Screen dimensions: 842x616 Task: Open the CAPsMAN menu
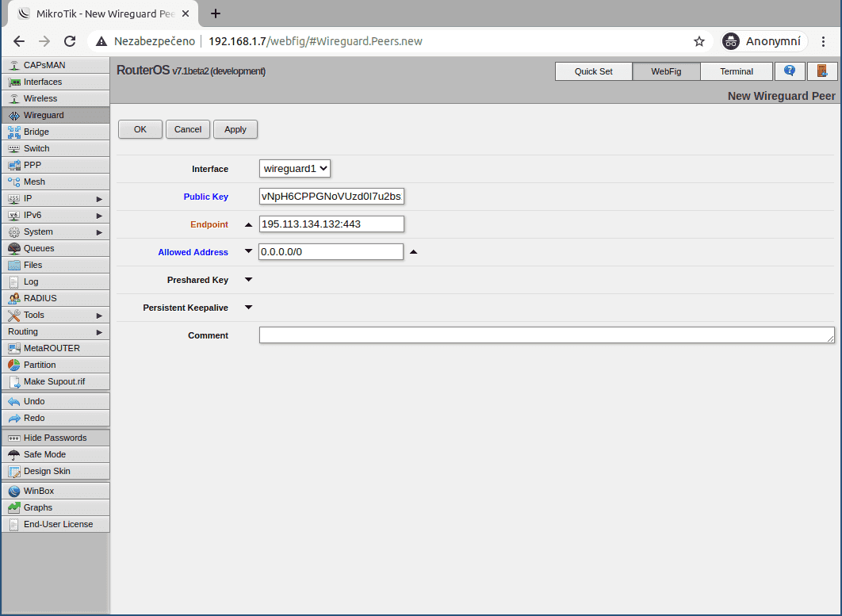tap(55, 65)
